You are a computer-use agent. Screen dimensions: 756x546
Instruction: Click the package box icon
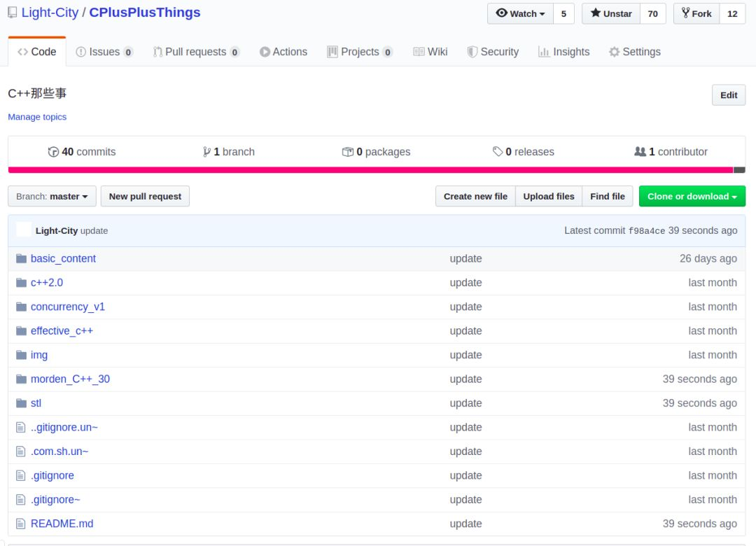[348, 152]
